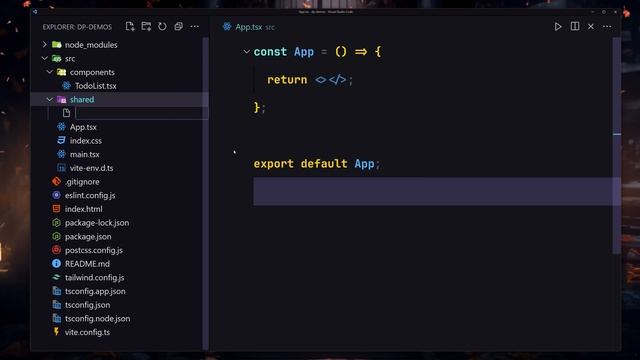Open tsconfig.node.json file
This screenshot has height=360, width=640.
tap(98, 318)
